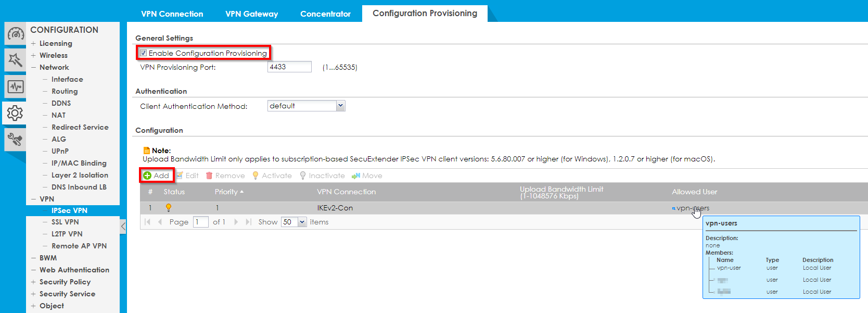Expand the Licensing tree node
The image size is (868, 313).
click(33, 43)
